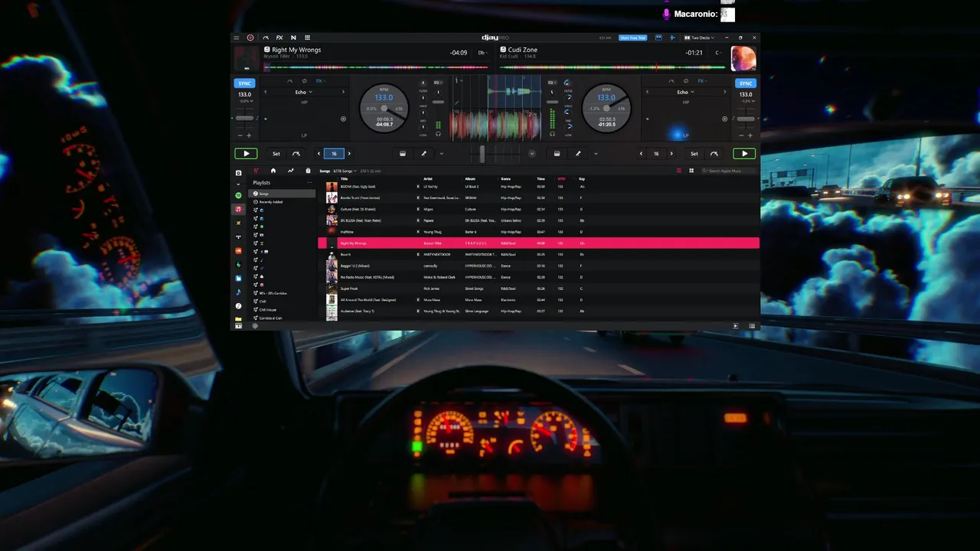Play the right deck
Viewport: 980px width, 551px height.
pos(744,154)
